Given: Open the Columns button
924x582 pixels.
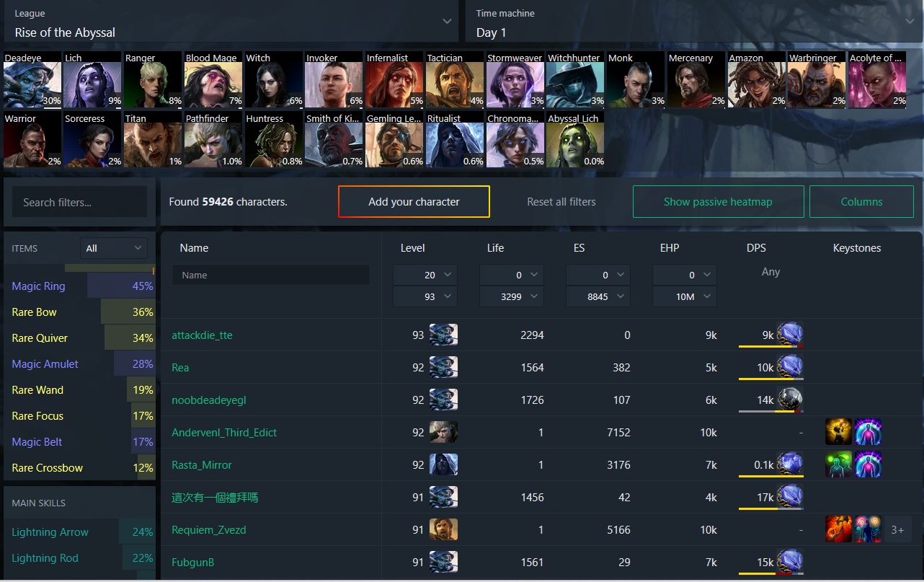Looking at the screenshot, I should tap(862, 202).
